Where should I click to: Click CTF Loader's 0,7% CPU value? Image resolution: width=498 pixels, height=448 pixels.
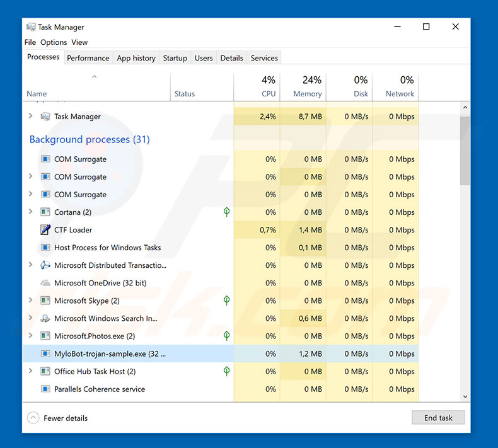268,230
